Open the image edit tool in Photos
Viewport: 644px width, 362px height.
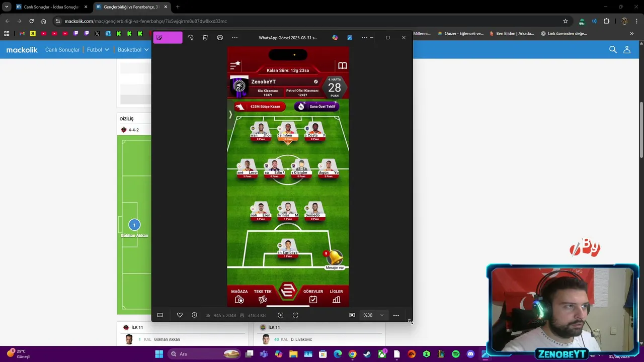pos(168,38)
